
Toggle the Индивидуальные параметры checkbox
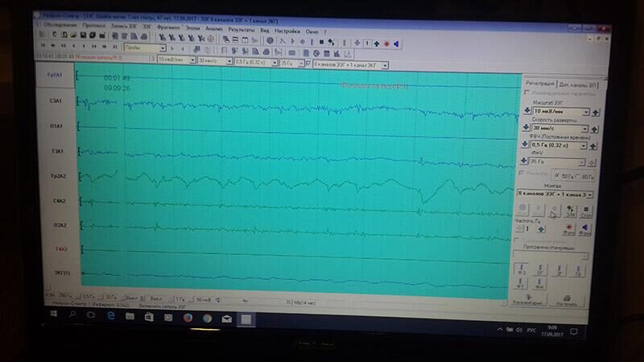coord(527,93)
